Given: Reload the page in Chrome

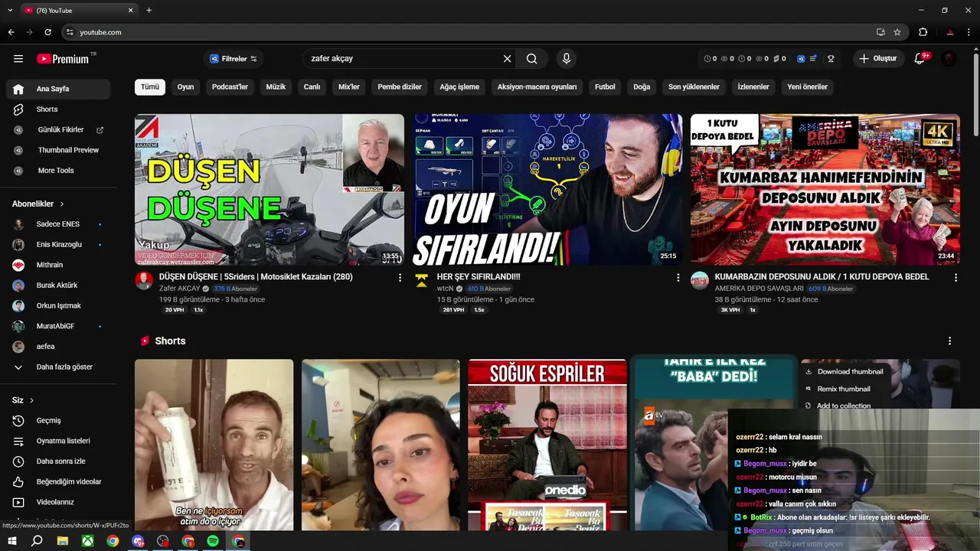Looking at the screenshot, I should [47, 32].
